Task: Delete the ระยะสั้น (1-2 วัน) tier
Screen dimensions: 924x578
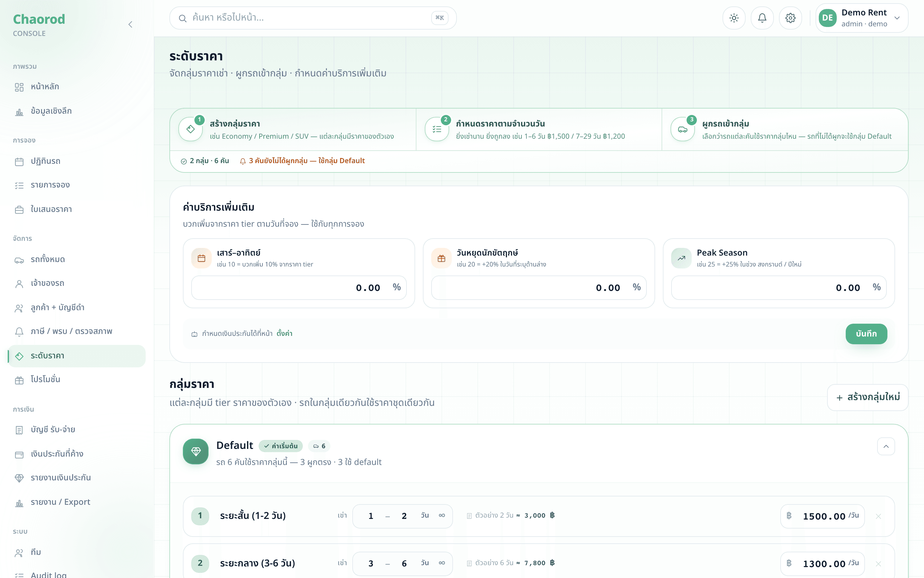Action: (x=878, y=516)
